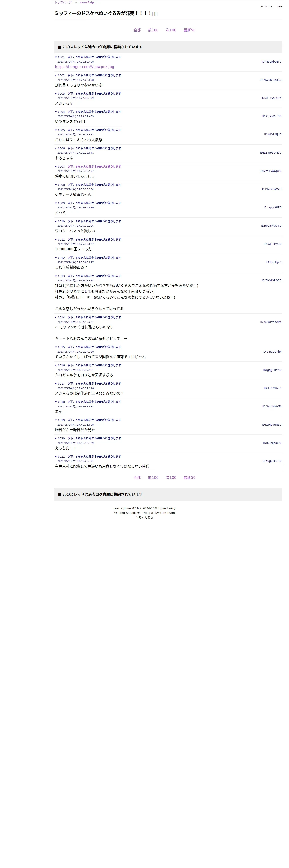The image size is (289, 868).
Task: Go to the news4vip board link
Action: point(87,2)
